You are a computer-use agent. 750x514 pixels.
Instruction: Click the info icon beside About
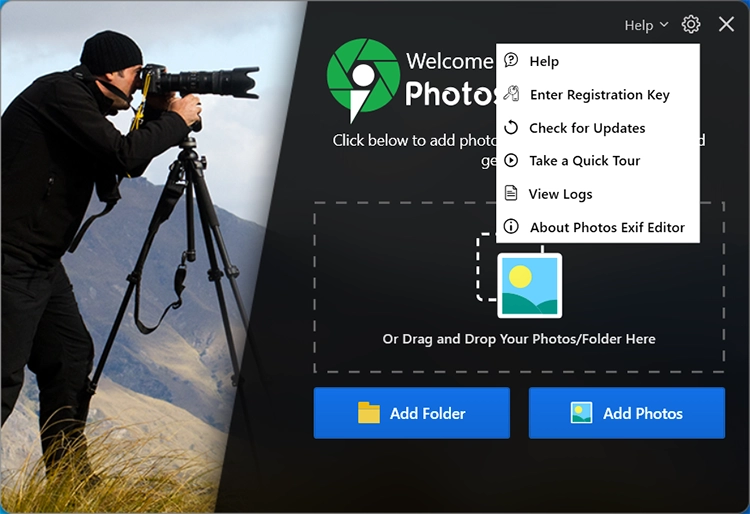(x=511, y=227)
